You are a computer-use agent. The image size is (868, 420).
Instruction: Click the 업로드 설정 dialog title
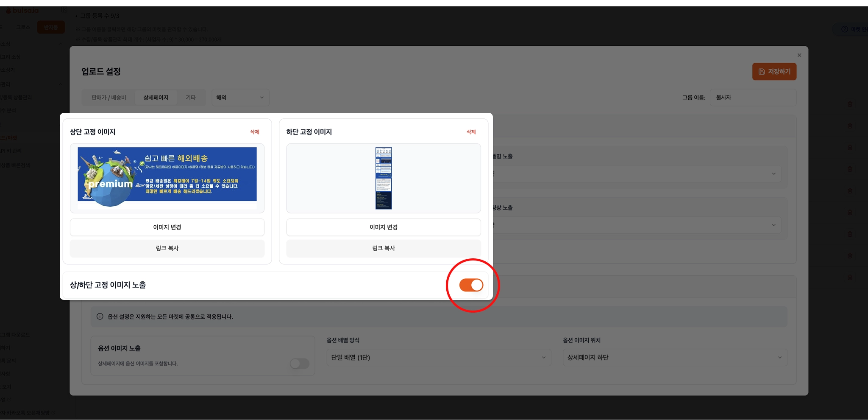[101, 71]
